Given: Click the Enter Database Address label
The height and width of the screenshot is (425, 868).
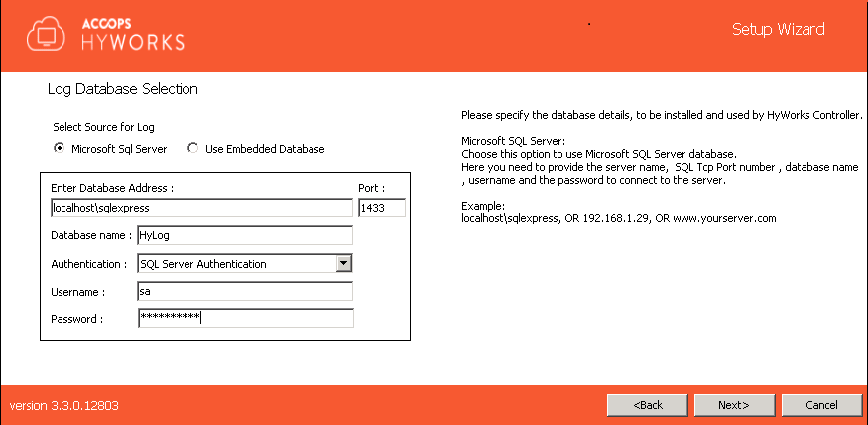Looking at the screenshot, I should [x=112, y=188].
